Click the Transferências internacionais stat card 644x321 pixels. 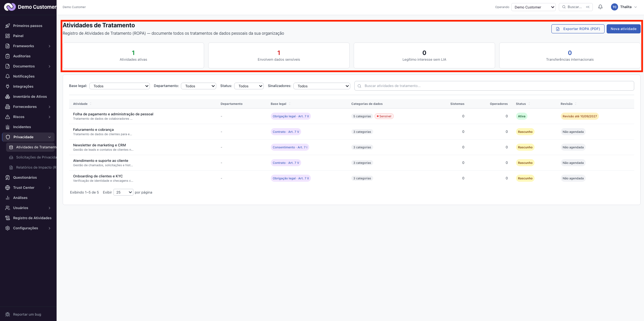pyautogui.click(x=570, y=56)
